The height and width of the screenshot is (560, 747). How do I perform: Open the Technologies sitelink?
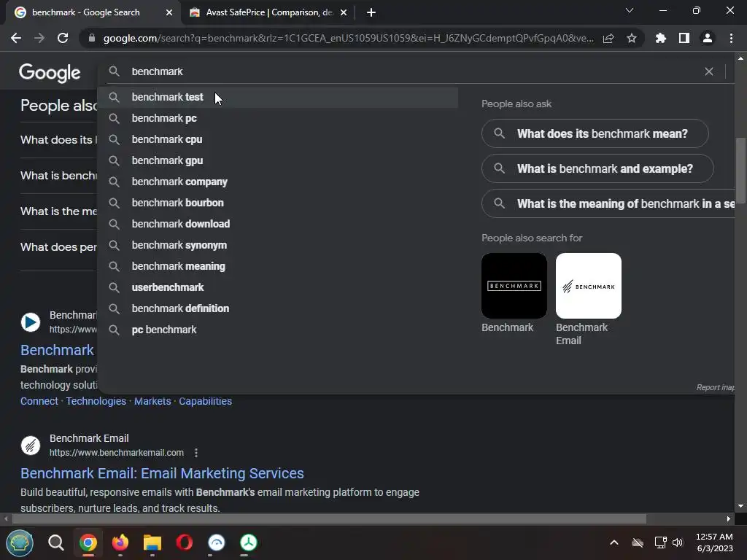coord(96,402)
